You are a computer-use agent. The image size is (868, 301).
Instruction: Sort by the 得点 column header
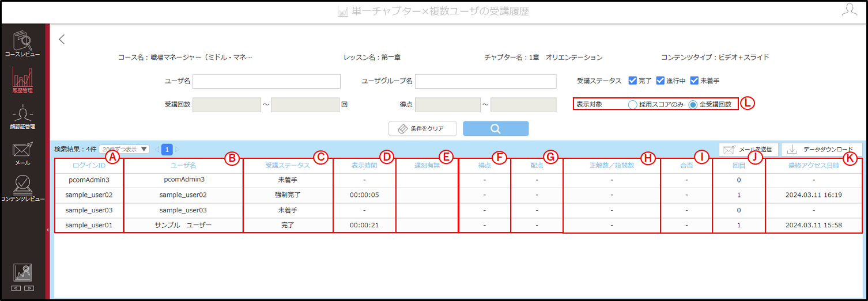click(485, 165)
